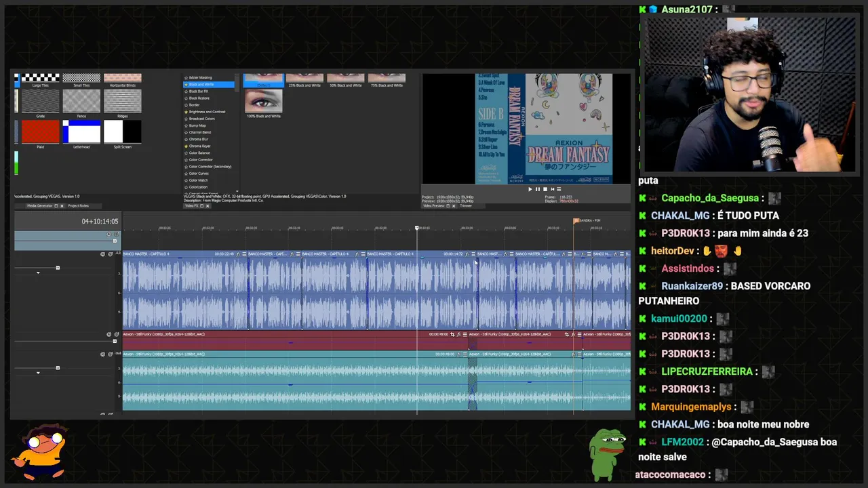Image resolution: width=868 pixels, height=488 pixels.
Task: Choose the Black Bar Fill effect
Action: point(199,91)
